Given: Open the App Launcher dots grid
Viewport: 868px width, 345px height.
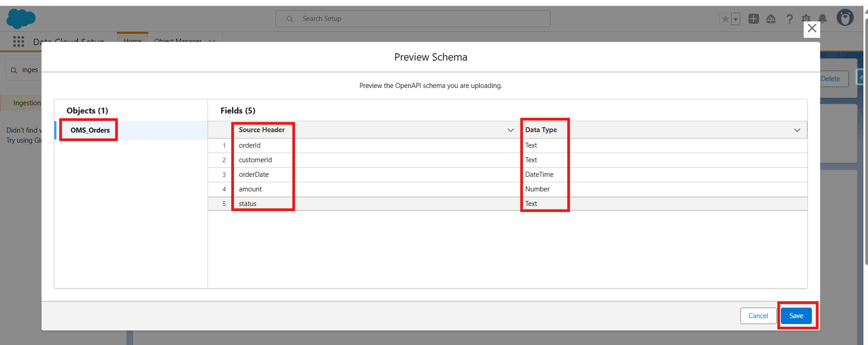Looking at the screenshot, I should 19,41.
